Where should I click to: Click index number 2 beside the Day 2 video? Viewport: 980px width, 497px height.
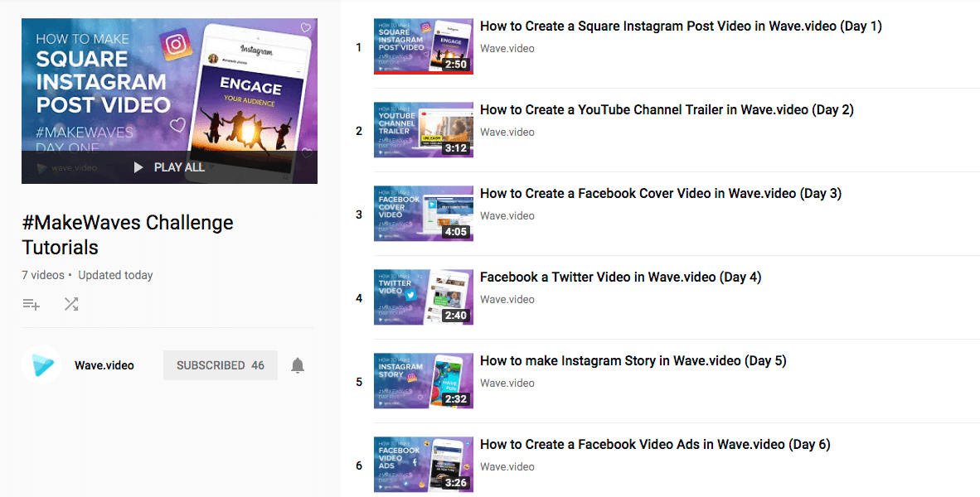pyautogui.click(x=359, y=131)
